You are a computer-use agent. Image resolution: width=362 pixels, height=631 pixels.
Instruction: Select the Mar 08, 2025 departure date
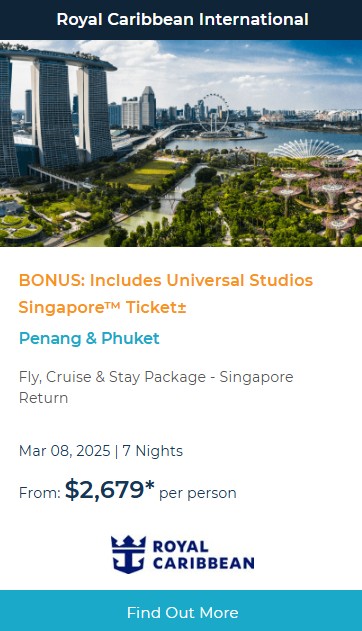pos(64,451)
